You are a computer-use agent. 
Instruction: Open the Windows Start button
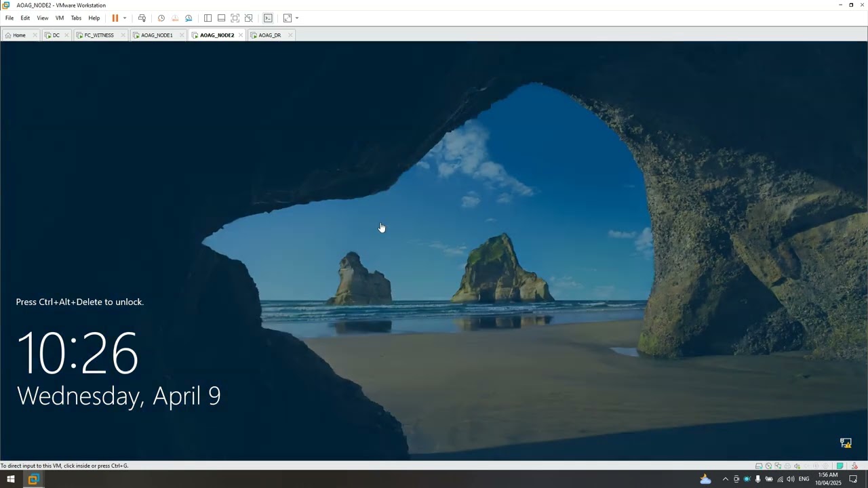click(11, 479)
